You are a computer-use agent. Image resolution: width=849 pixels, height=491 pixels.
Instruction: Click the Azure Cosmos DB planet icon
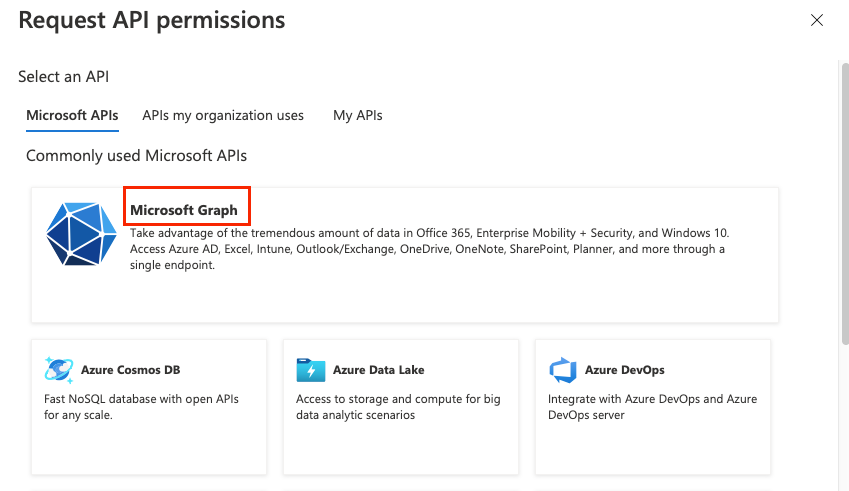tap(59, 370)
